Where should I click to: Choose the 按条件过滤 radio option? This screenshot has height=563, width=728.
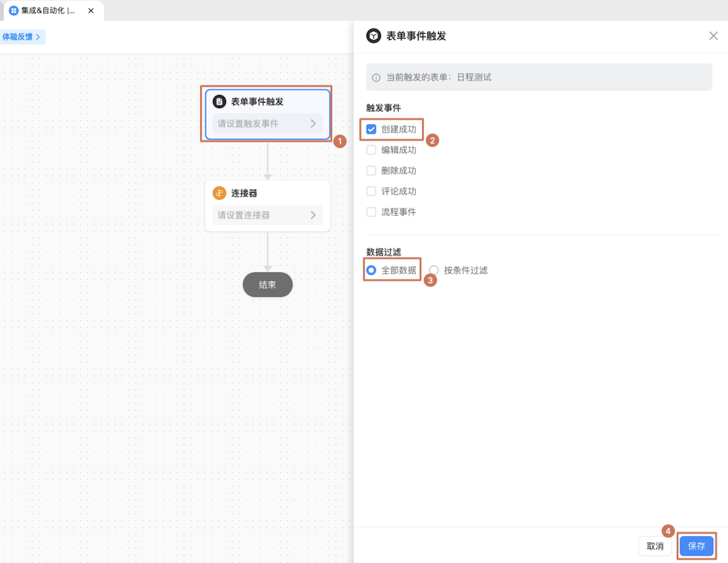click(x=433, y=270)
